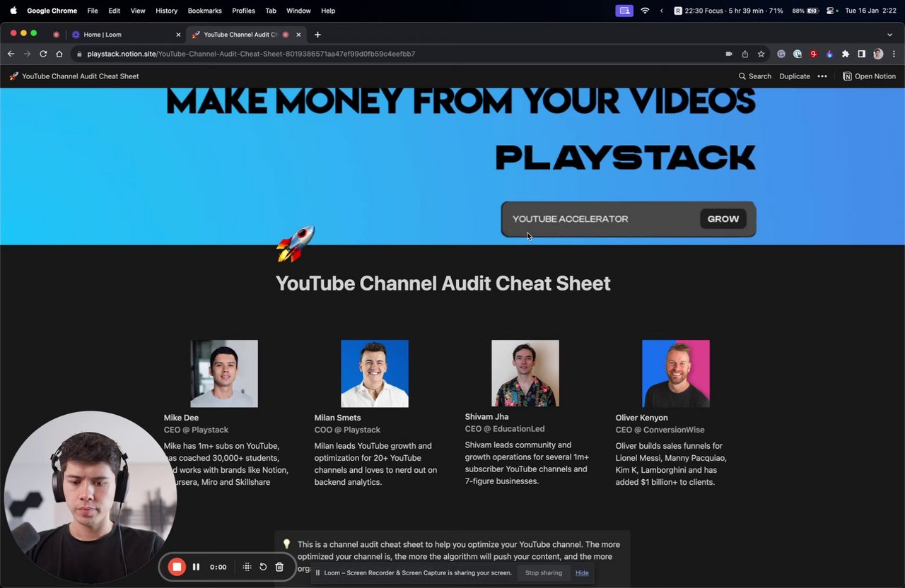Click the text 'CEO @ ConversionWise'
The height and width of the screenshot is (588, 905).
point(660,430)
